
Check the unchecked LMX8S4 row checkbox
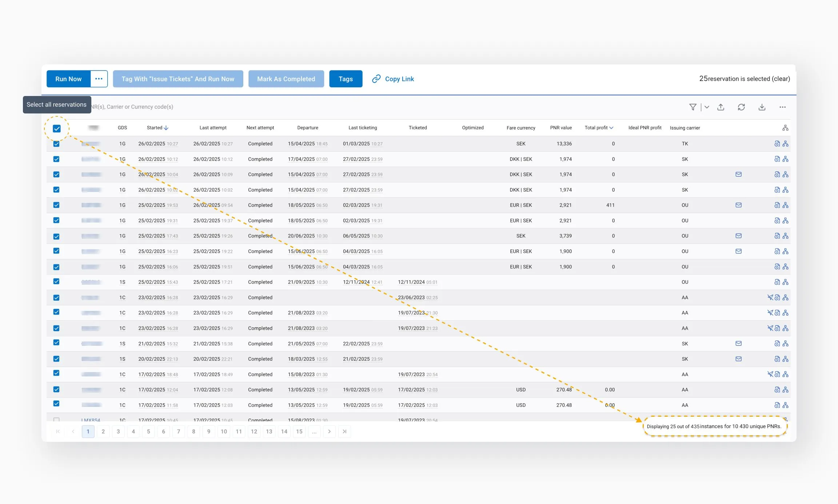(x=56, y=419)
